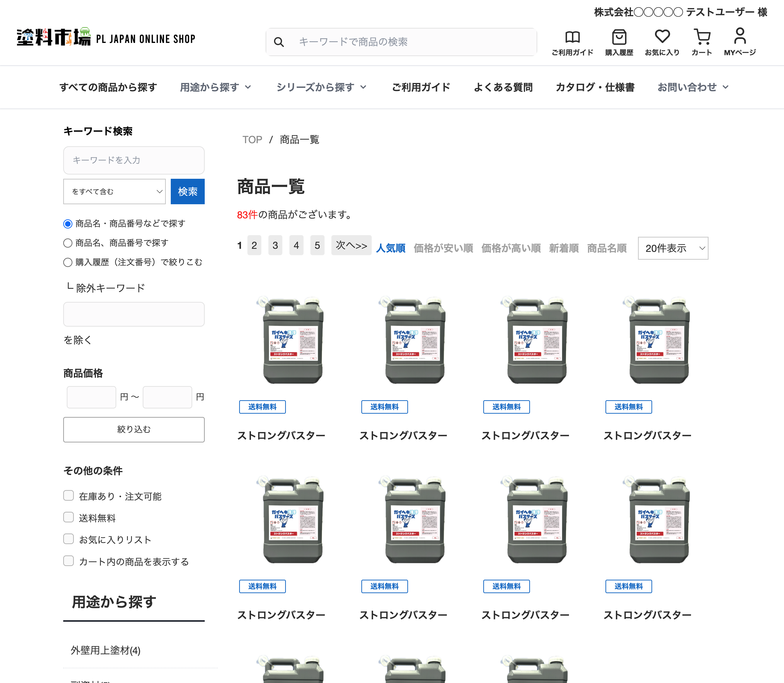The height and width of the screenshot is (683, 784).
Task: Click the first ストロングバスター product thumbnail
Action: pyautogui.click(x=293, y=340)
